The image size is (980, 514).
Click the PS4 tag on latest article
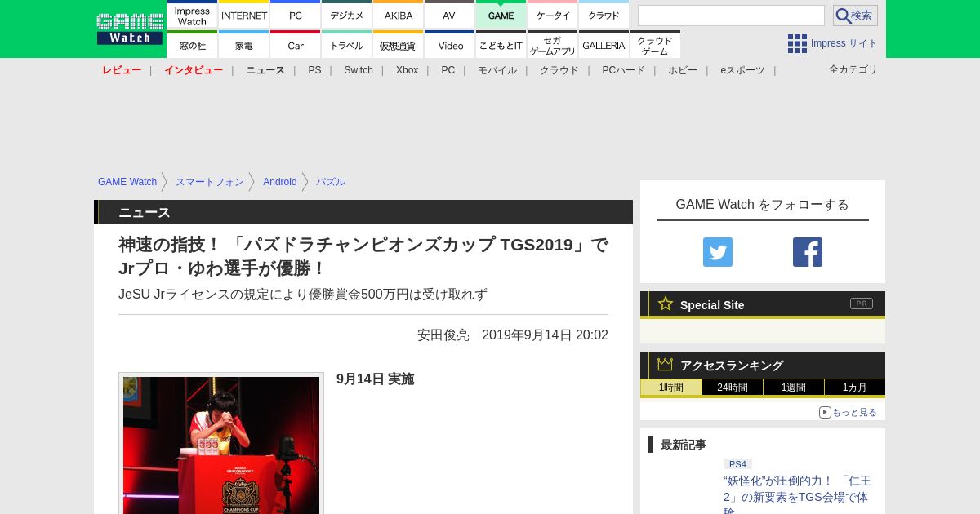(x=737, y=464)
